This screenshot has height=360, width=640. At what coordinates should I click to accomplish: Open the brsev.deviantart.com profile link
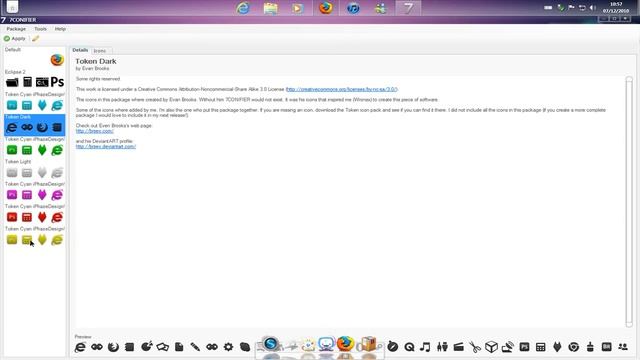tap(106, 146)
